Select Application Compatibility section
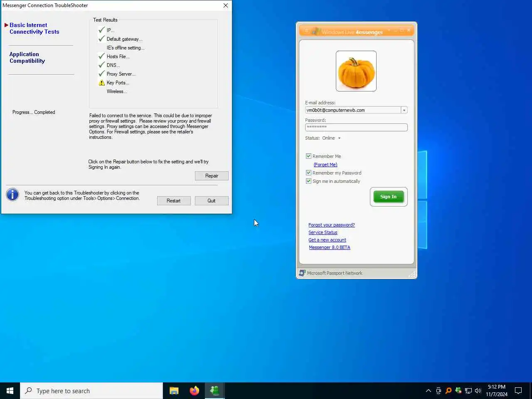532x399 pixels. [27, 57]
